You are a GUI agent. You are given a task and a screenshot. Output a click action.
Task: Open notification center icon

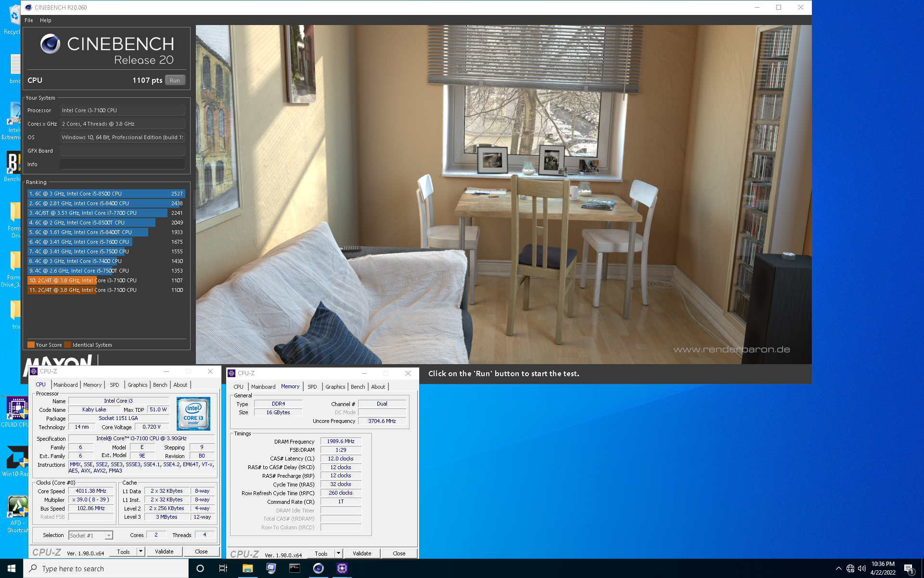[909, 569]
